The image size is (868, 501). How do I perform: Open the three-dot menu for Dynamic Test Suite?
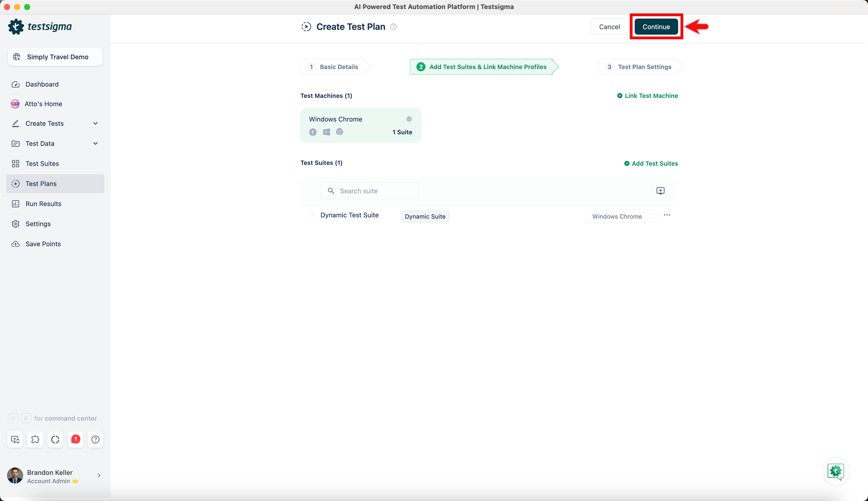pos(667,215)
